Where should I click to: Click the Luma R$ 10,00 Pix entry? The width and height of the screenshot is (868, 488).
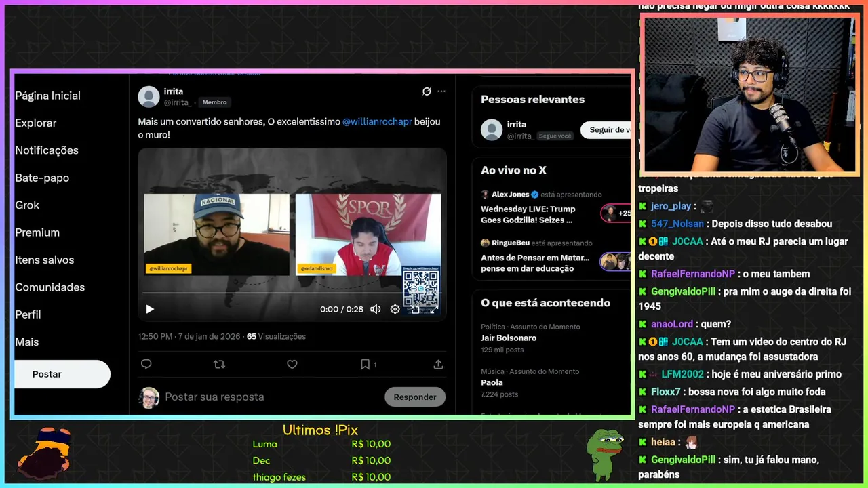pos(321,444)
